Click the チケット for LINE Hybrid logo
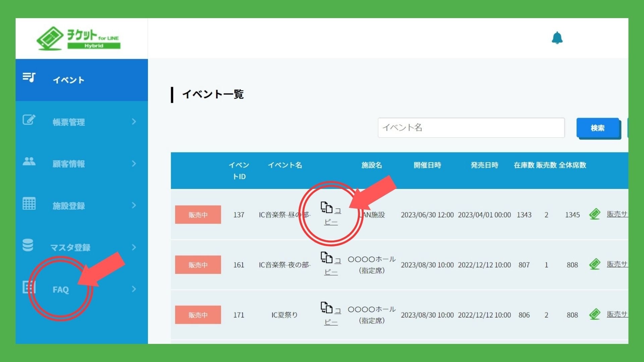The height and width of the screenshot is (362, 644). [x=79, y=38]
